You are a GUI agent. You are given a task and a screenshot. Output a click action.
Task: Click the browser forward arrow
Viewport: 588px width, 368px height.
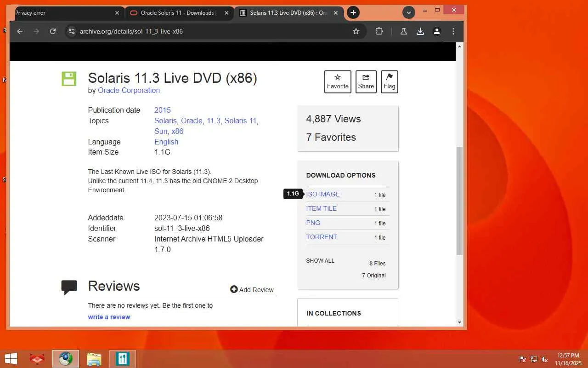pos(36,31)
